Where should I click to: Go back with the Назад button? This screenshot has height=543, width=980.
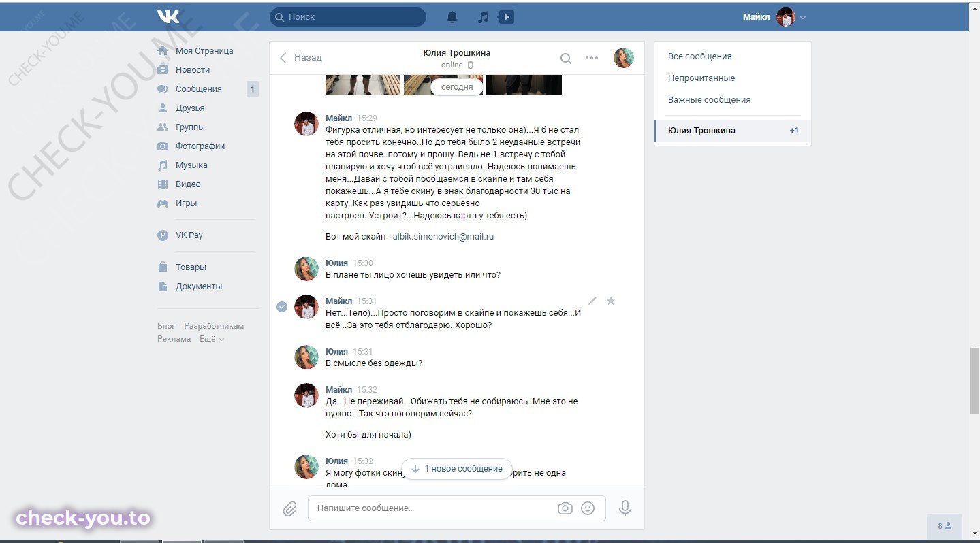[301, 58]
